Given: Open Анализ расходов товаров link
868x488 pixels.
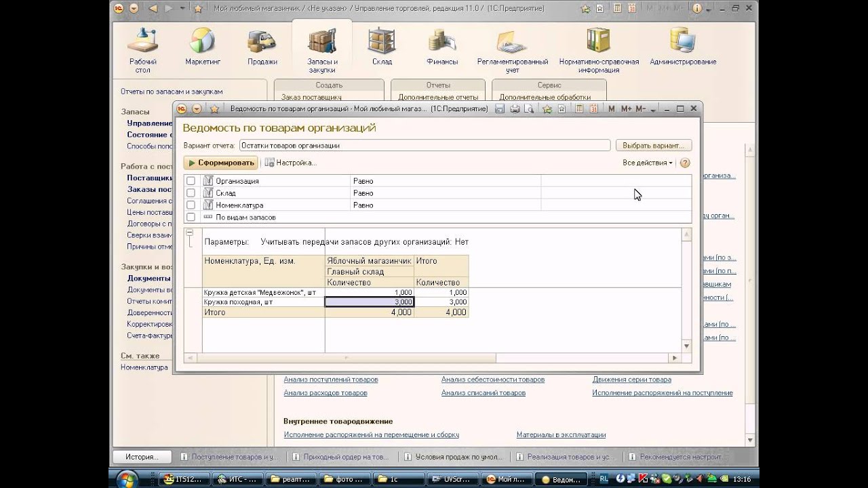Looking at the screenshot, I should pyautogui.click(x=325, y=392).
